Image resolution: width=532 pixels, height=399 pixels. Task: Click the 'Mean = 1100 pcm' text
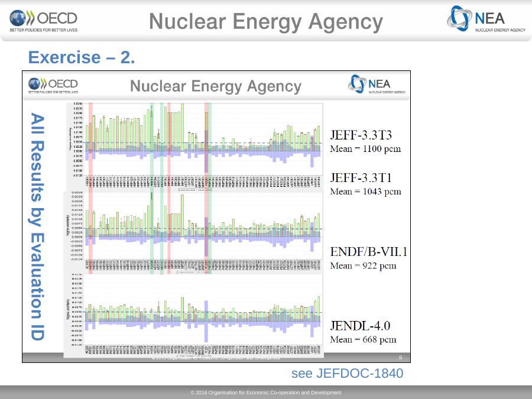pyautogui.click(x=365, y=148)
